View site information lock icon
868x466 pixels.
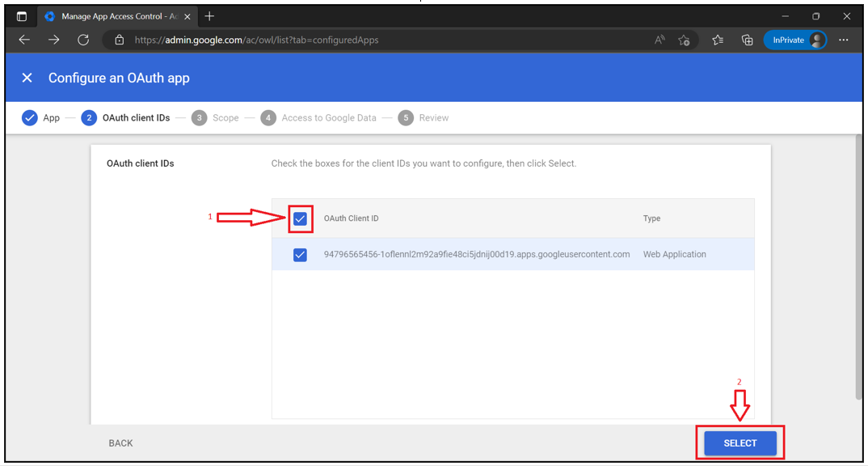pyautogui.click(x=119, y=40)
